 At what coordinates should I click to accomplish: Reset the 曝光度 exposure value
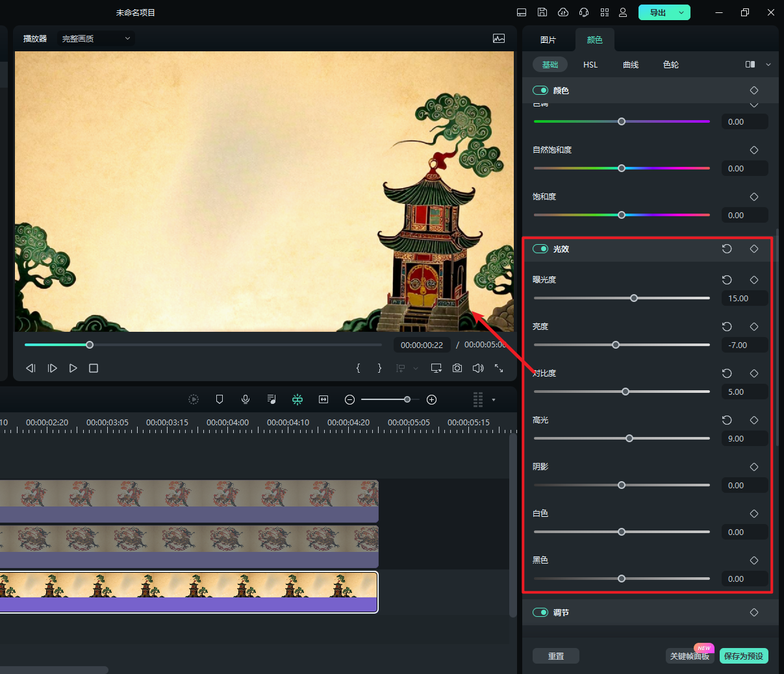[727, 280]
